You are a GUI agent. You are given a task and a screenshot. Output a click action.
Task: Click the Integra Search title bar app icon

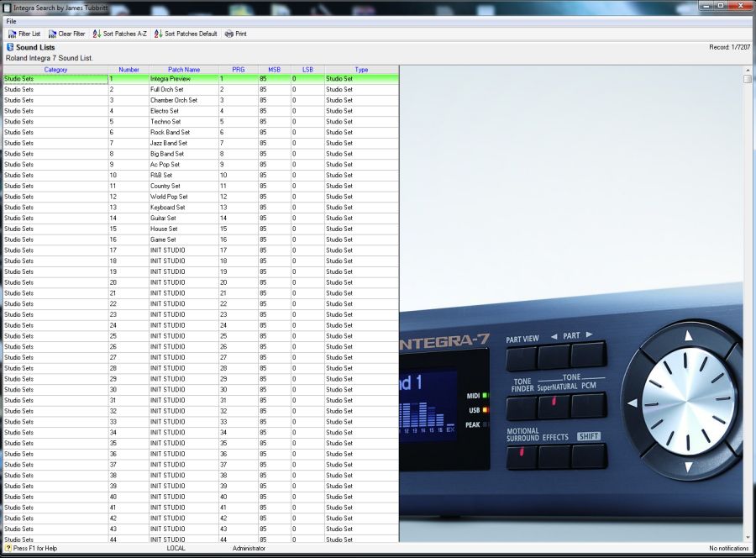coord(8,8)
